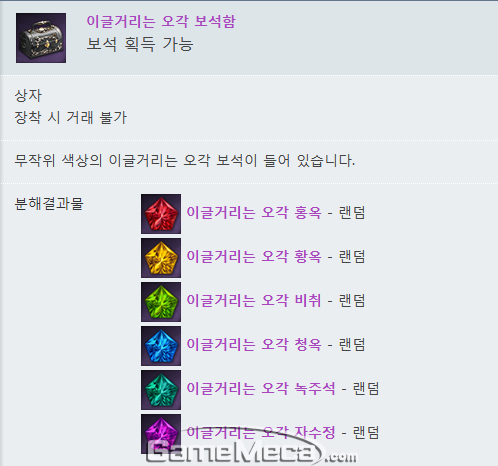498x466 pixels.
Task: Open the 이글거리는 오각 홍옥 link
Action: tap(254, 213)
